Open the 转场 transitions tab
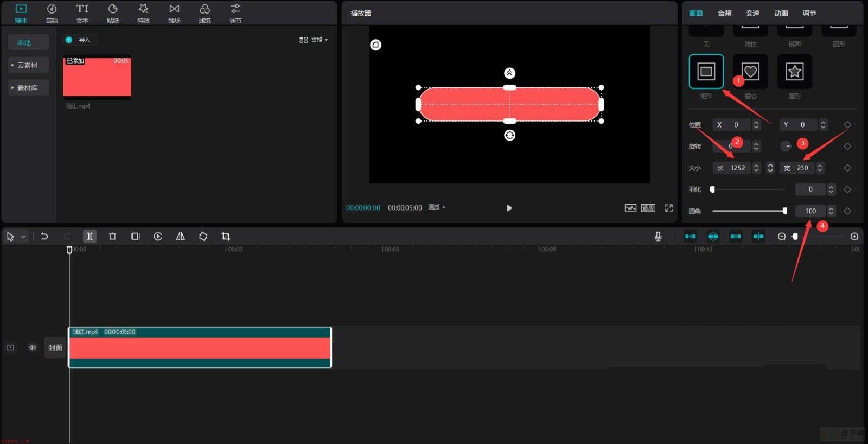 click(174, 14)
